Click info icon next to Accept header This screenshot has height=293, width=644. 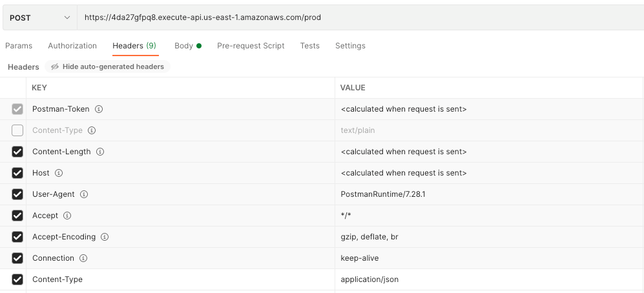point(67,216)
